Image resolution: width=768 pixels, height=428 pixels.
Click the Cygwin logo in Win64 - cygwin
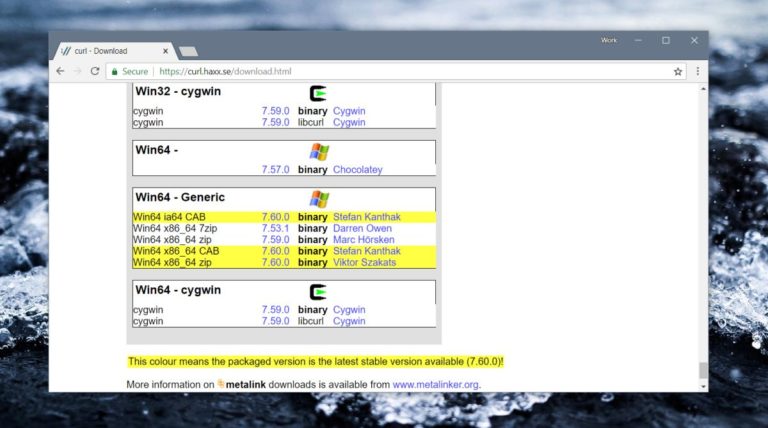click(319, 292)
